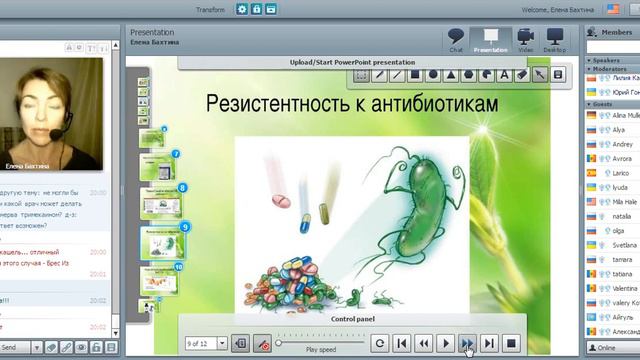The width and height of the screenshot is (640, 360).
Task: Open the Online status dropdown
Action: coord(613,348)
